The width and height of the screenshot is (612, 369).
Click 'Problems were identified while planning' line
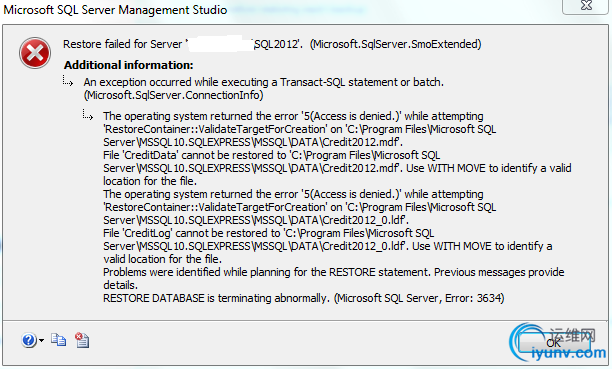point(334,272)
